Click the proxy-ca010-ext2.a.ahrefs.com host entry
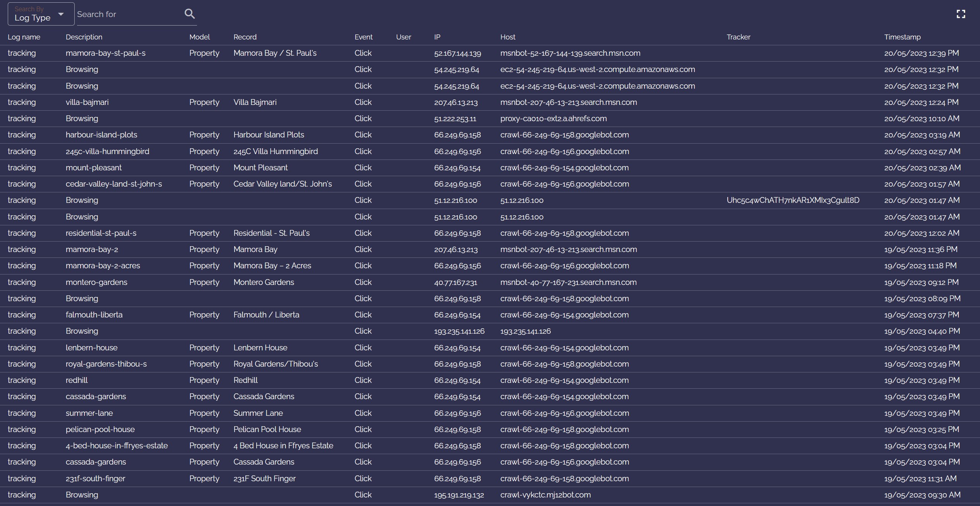 553,118
